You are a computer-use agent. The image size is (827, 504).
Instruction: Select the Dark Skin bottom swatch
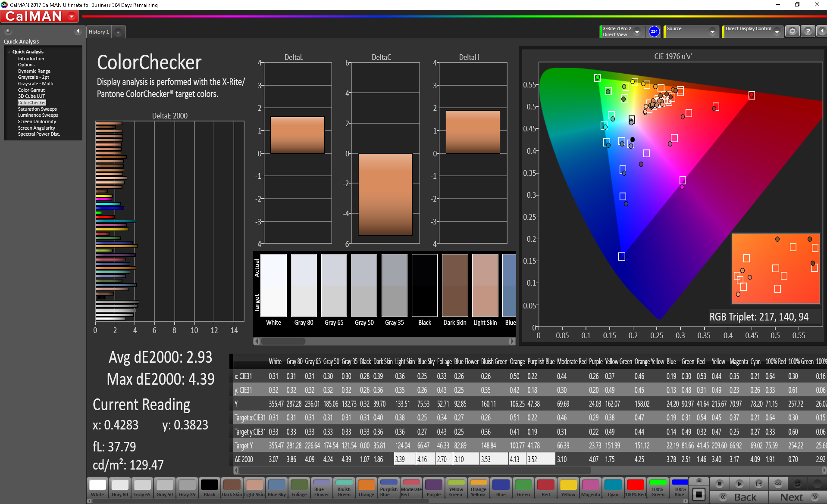(232, 488)
